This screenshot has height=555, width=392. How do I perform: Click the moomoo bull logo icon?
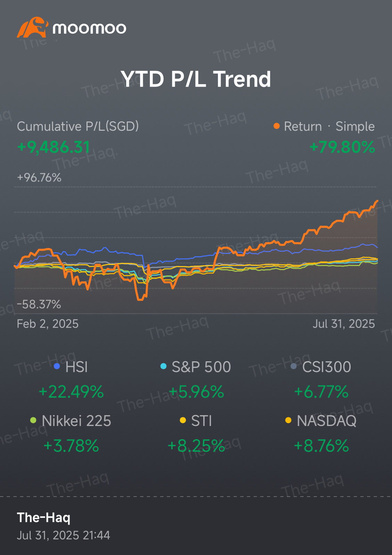[32, 27]
